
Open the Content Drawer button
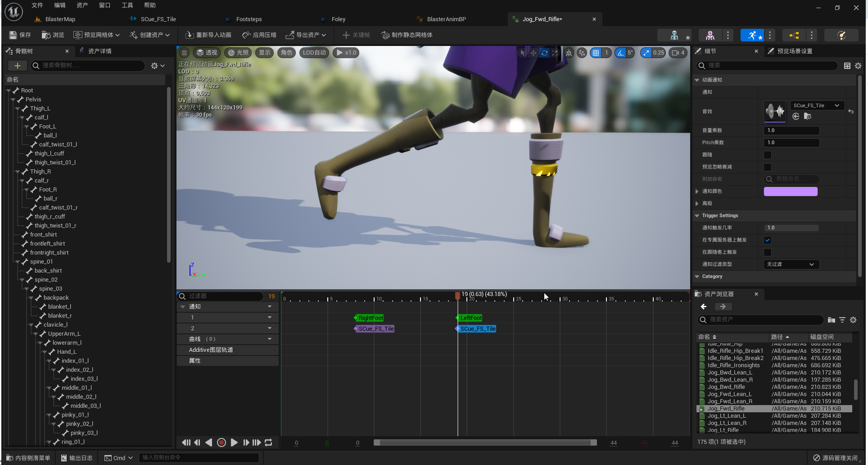click(x=28, y=458)
